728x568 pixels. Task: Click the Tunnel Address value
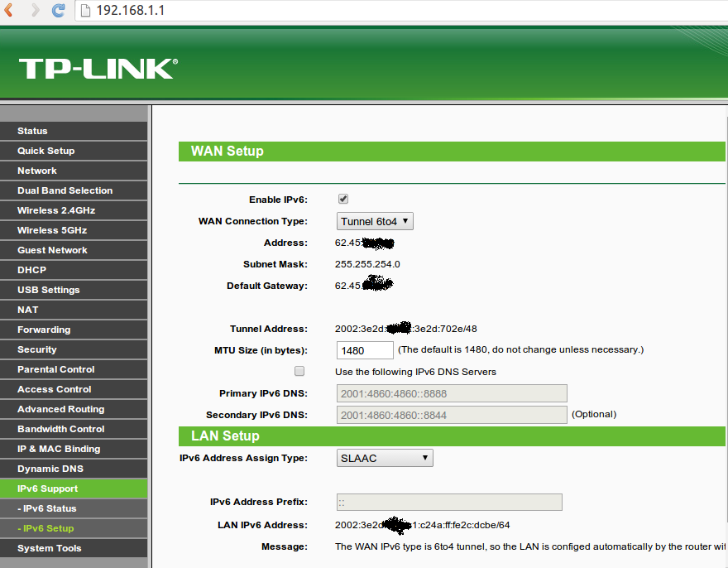(406, 329)
